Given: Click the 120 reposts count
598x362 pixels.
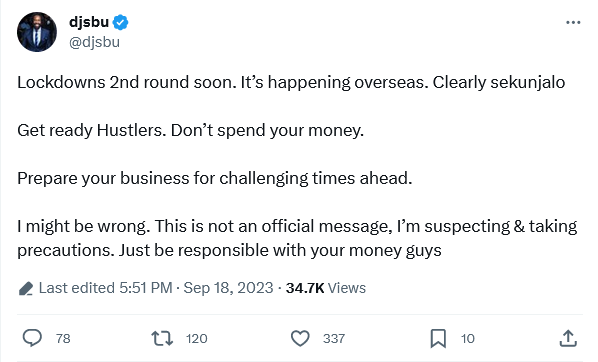Looking at the screenshot, I should (196, 339).
